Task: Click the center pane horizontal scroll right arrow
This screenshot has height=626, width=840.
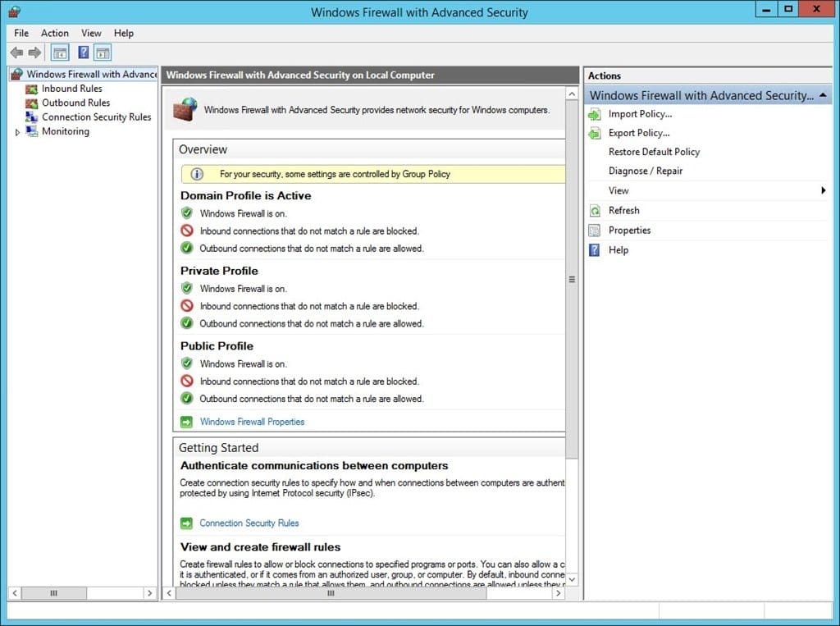Action: point(558,593)
